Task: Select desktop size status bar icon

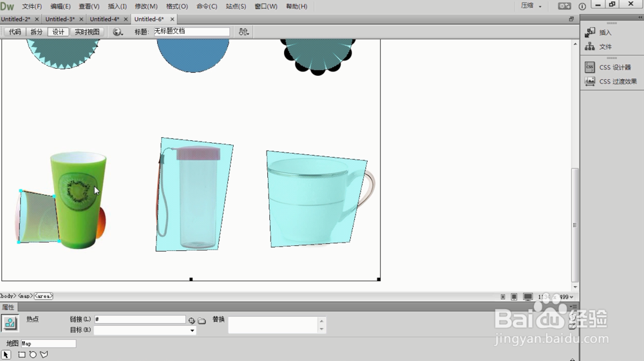Action: click(x=528, y=297)
